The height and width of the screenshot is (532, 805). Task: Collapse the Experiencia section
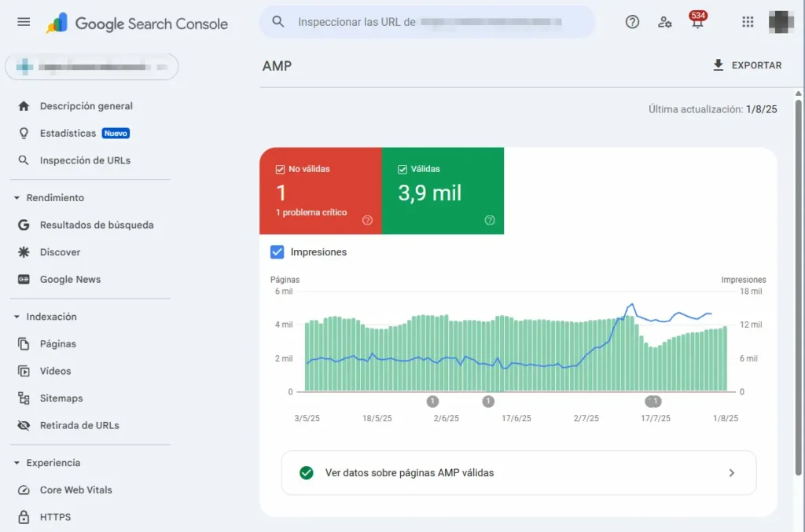[17, 463]
